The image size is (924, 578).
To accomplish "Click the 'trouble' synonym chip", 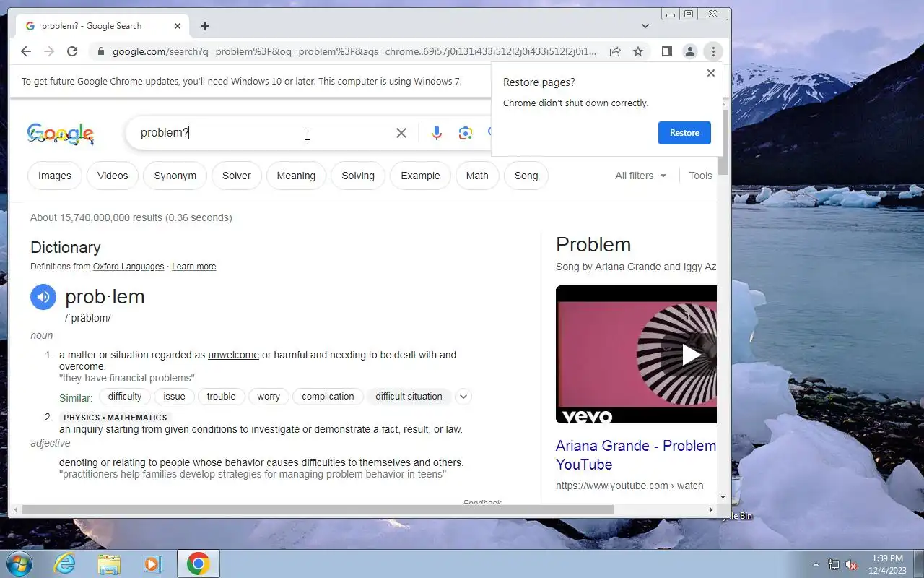I will pyautogui.click(x=221, y=397).
